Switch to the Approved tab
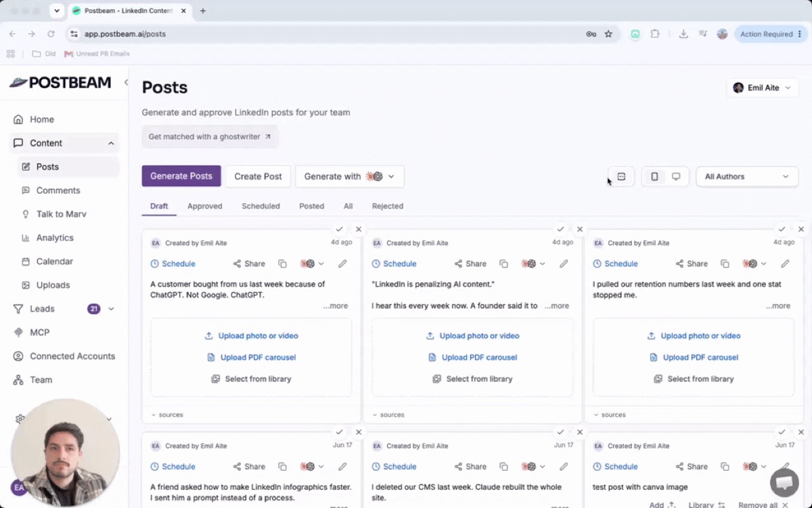 (205, 206)
